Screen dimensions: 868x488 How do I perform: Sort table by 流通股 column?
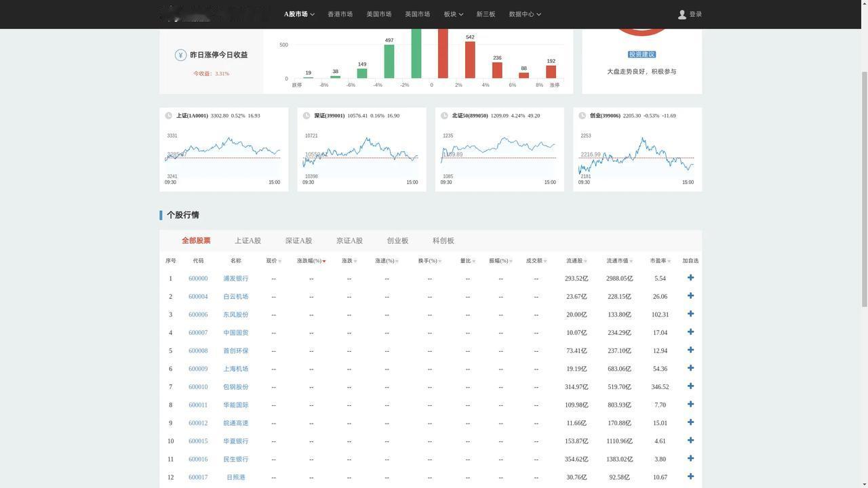click(576, 261)
